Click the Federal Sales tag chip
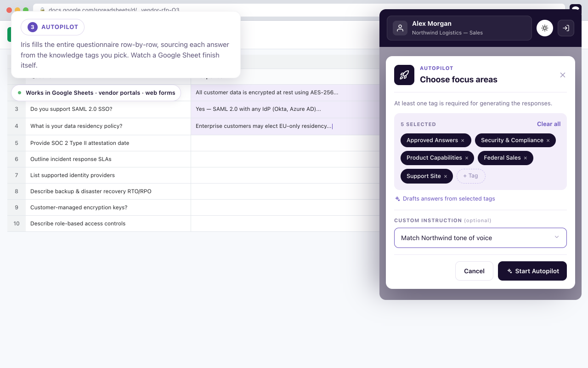 (505, 158)
